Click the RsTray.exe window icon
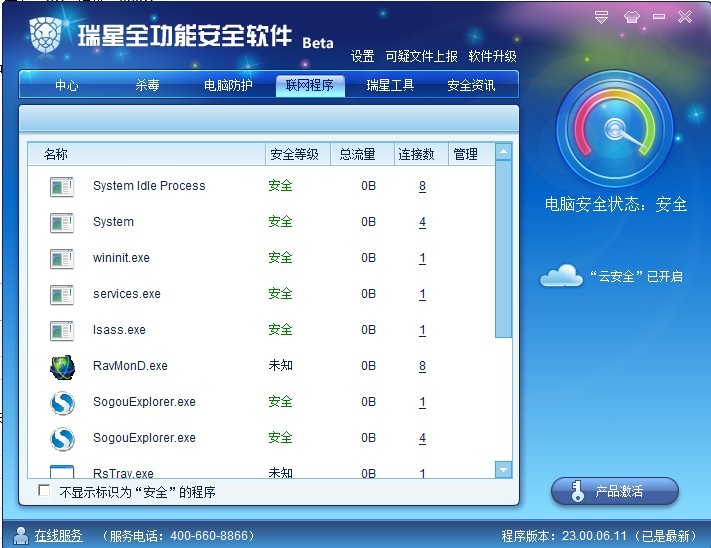711x548 pixels. pyautogui.click(x=62, y=472)
